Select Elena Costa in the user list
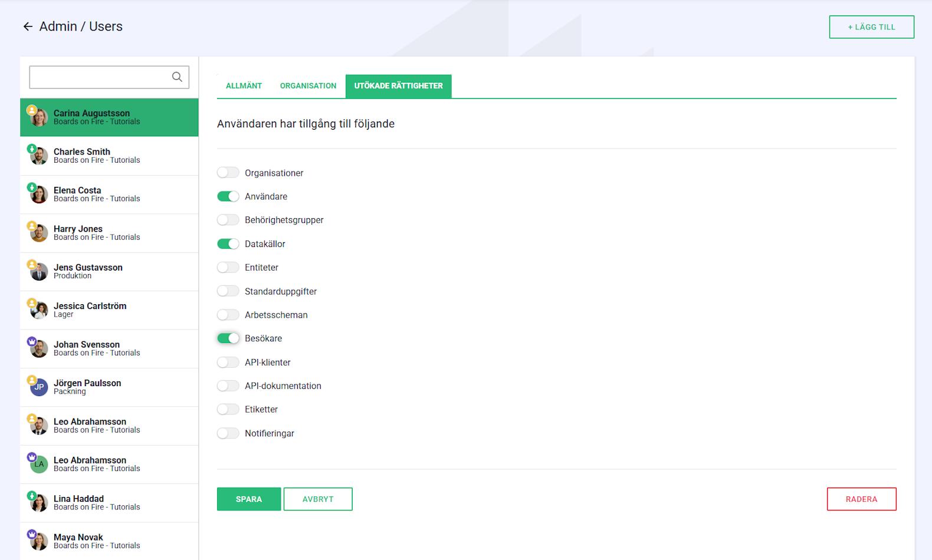The width and height of the screenshot is (932, 560). (x=109, y=195)
